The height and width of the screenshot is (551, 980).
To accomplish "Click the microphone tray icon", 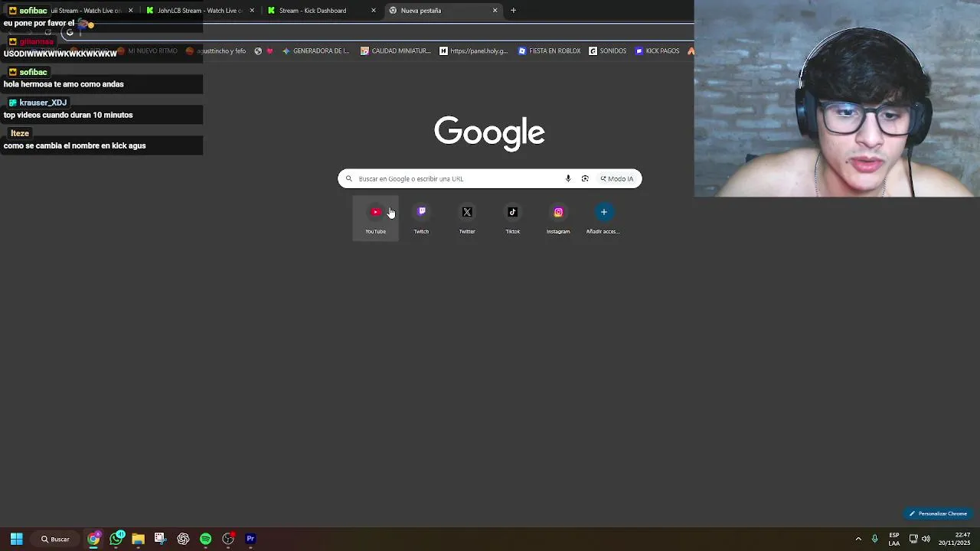I will click(x=875, y=539).
